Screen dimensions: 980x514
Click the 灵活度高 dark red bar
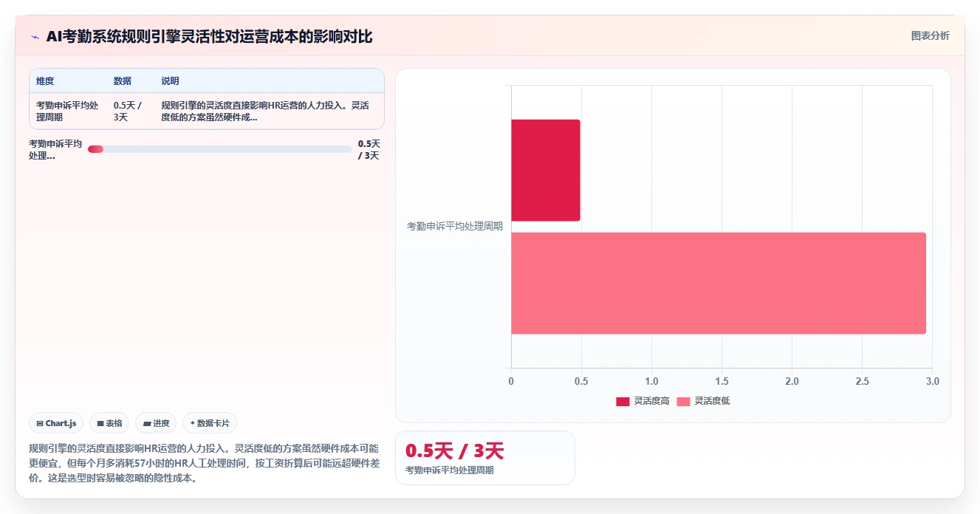[x=546, y=170]
